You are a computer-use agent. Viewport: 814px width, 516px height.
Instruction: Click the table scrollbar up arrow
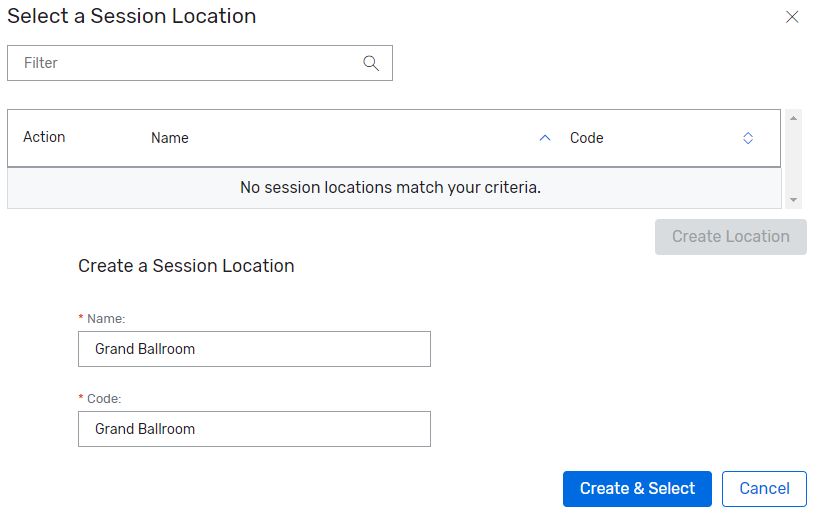794,118
